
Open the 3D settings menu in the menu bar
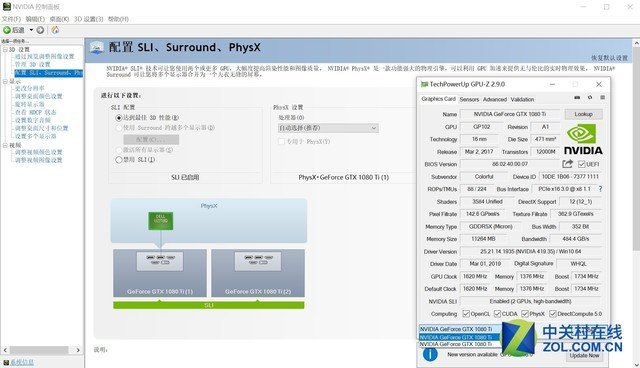pyautogui.click(x=88, y=19)
